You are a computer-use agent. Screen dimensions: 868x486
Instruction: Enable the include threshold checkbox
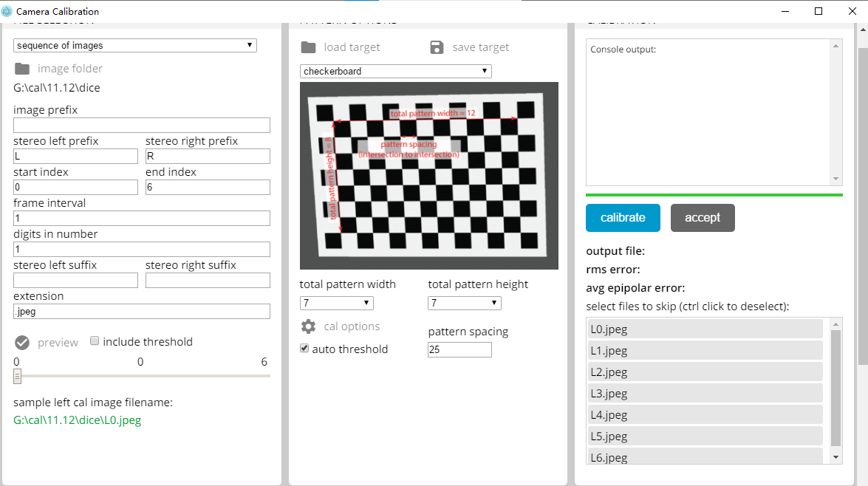(x=95, y=340)
